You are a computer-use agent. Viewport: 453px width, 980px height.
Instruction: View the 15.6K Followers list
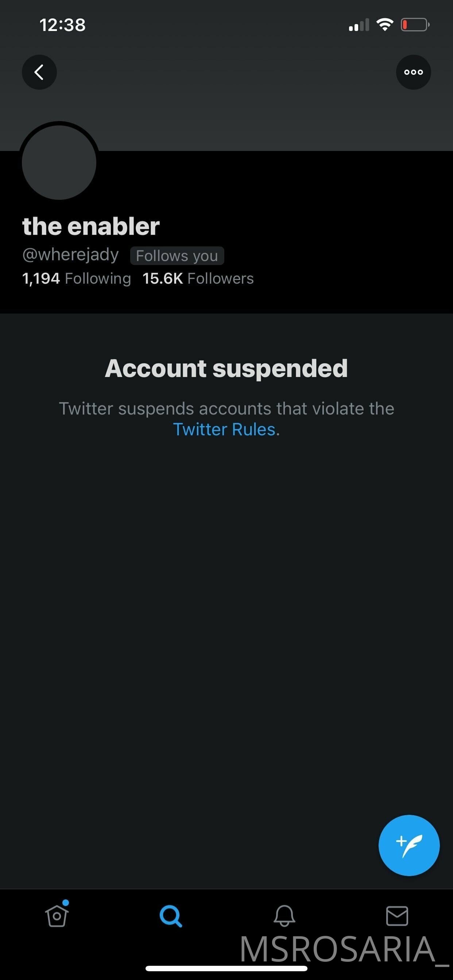(198, 279)
